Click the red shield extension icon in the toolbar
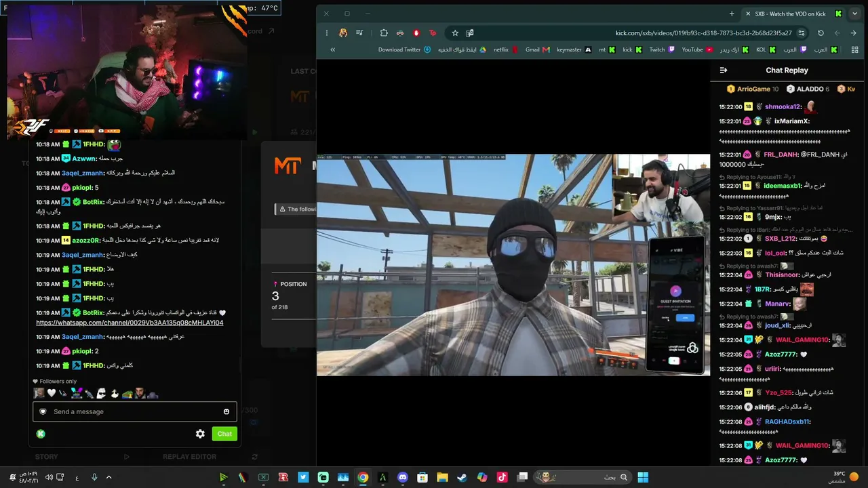 tap(416, 33)
